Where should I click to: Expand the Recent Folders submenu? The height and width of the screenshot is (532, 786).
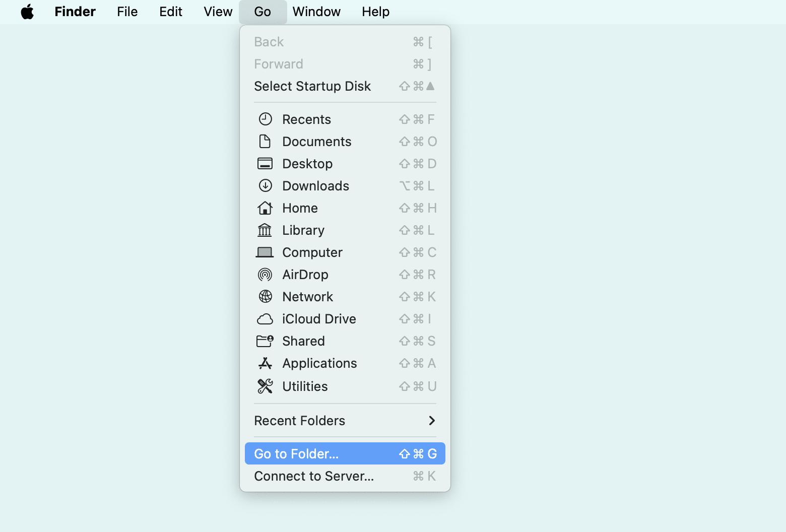coord(300,421)
